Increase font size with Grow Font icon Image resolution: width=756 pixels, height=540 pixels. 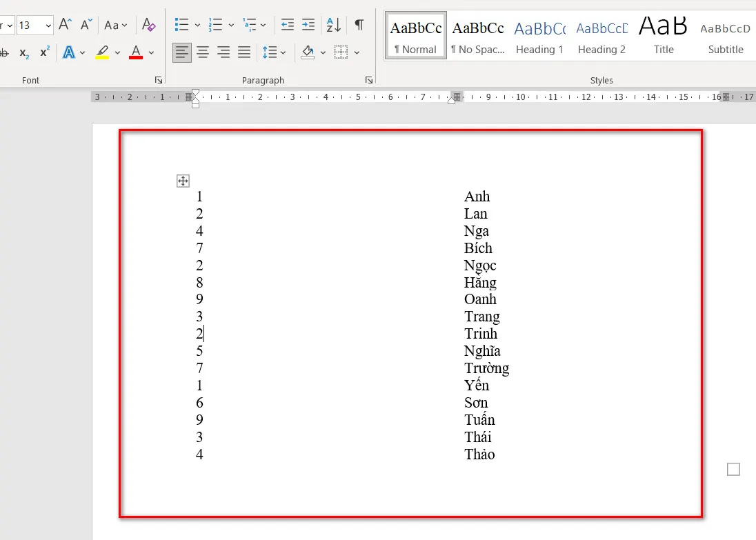tap(65, 25)
